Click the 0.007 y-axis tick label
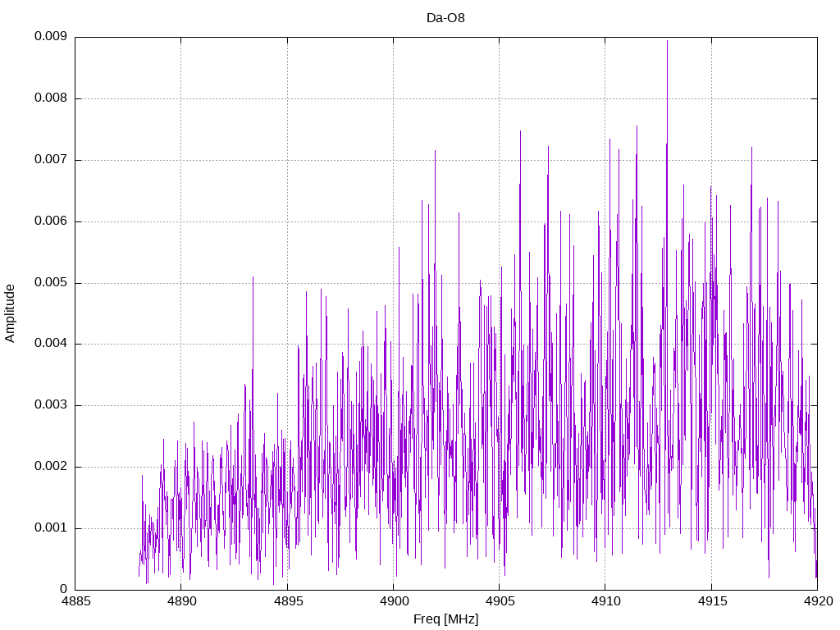840x630 pixels. (x=50, y=160)
